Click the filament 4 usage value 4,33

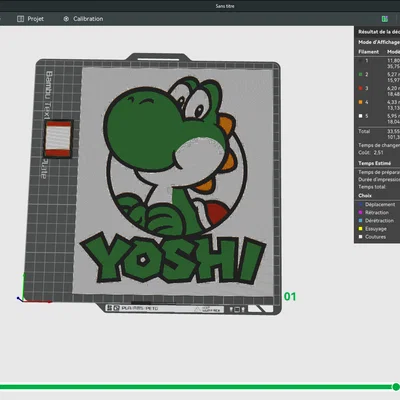point(393,102)
